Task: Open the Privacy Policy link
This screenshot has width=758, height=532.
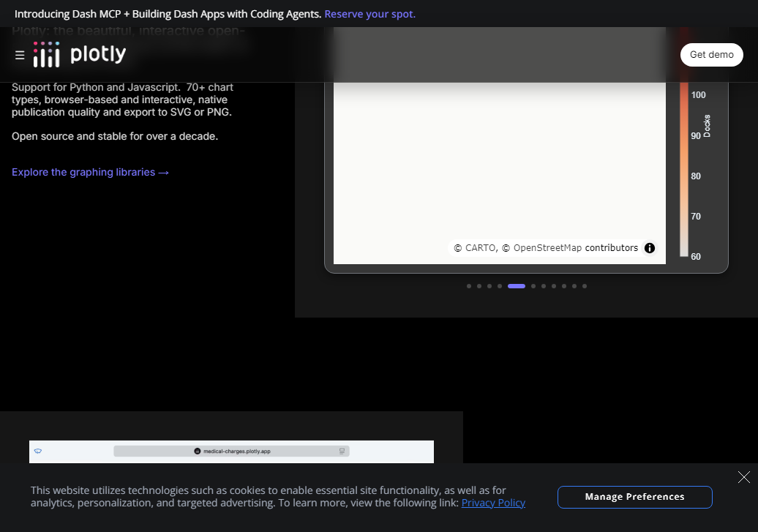Action: click(x=493, y=503)
